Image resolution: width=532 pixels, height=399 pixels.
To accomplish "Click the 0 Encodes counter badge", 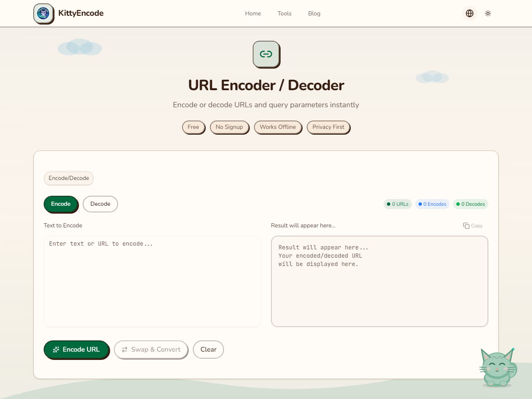I will 432,204.
